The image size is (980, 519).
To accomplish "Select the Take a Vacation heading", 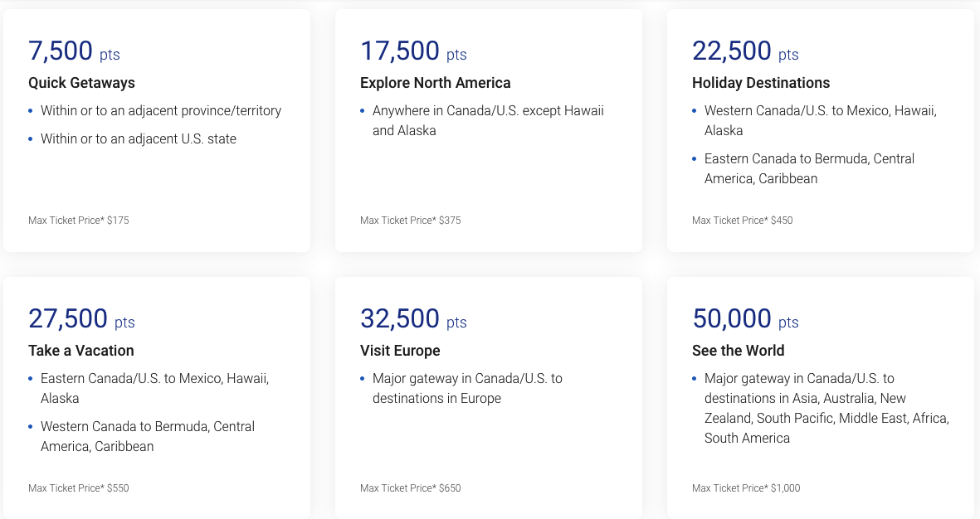I will pos(81,351).
